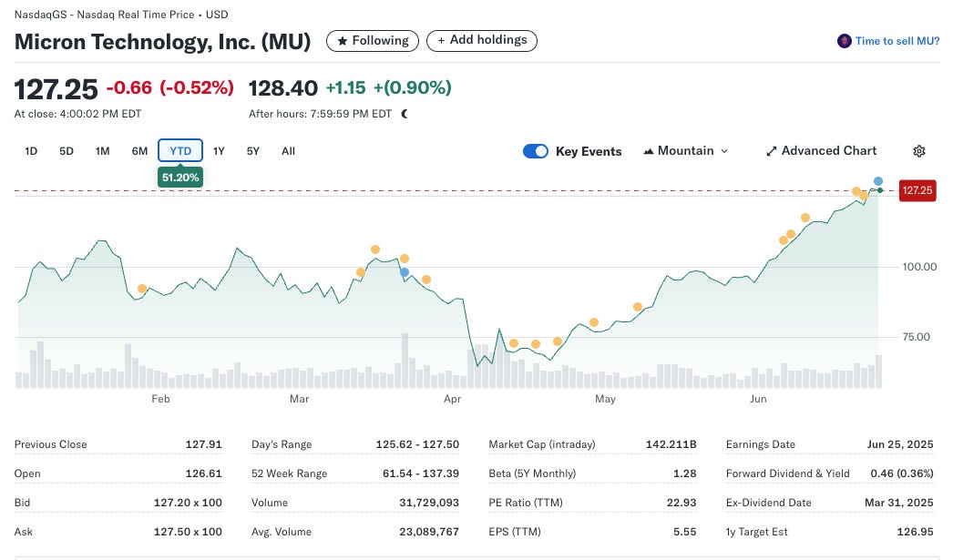The height and width of the screenshot is (560, 953).
Task: Toggle the Key Events switch
Action: click(536, 151)
